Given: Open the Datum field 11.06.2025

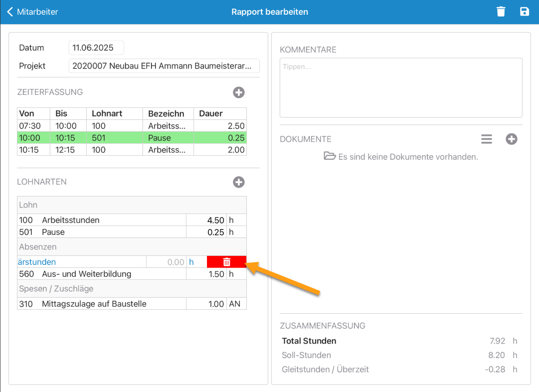Looking at the screenshot, I should 96,48.
